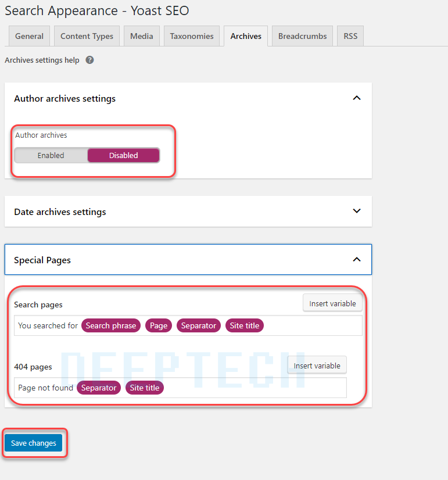The width and height of the screenshot is (448, 480).
Task: Select the Taxonomies tab
Action: [192, 36]
